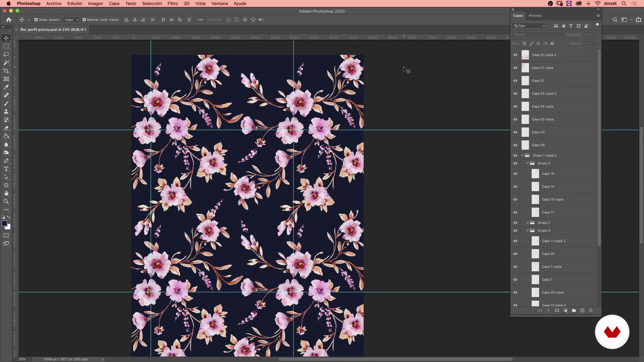Hide the Capa 31 copia 2 layer

515,55
